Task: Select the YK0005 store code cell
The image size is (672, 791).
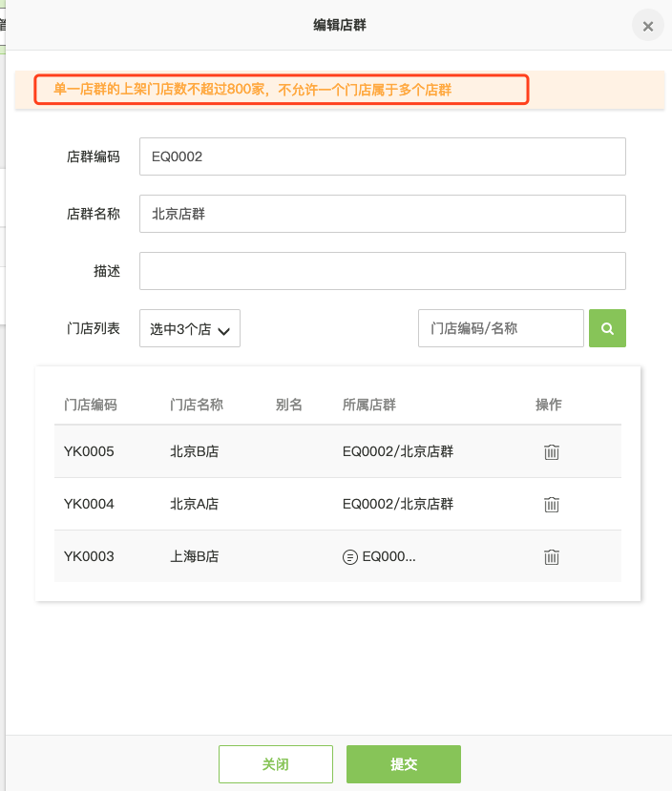Action: [x=89, y=451]
